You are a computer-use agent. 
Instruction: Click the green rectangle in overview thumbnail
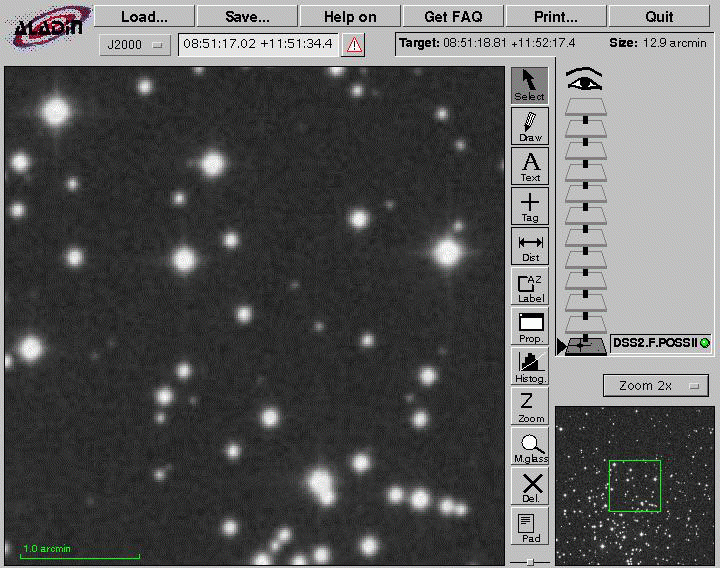click(635, 486)
